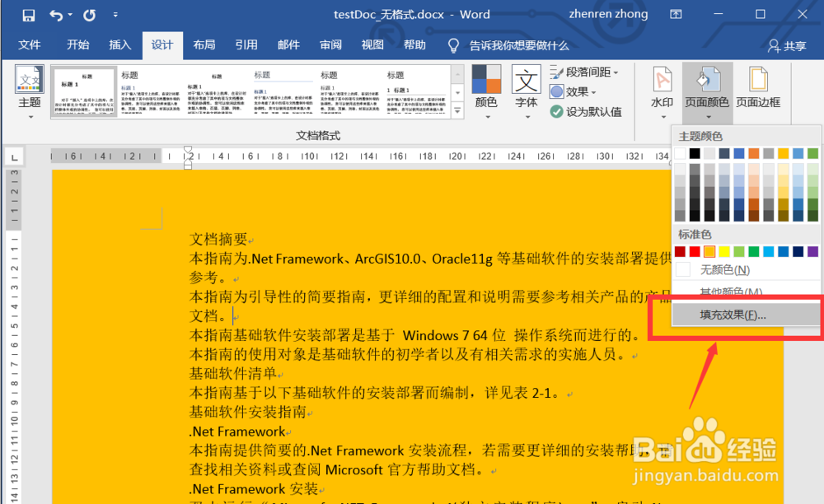Open the 文件 menu tab
The height and width of the screenshot is (504, 824).
[x=30, y=45]
